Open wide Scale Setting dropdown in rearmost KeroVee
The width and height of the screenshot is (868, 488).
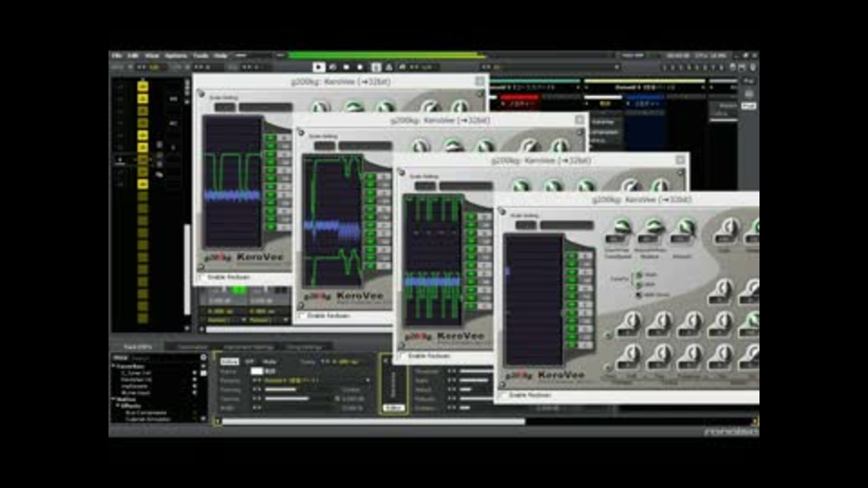[x=265, y=108]
